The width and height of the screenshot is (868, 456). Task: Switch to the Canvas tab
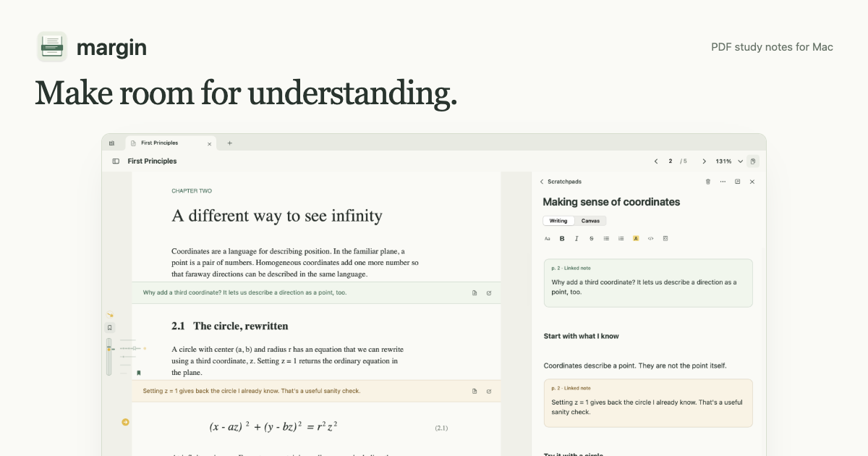point(590,221)
